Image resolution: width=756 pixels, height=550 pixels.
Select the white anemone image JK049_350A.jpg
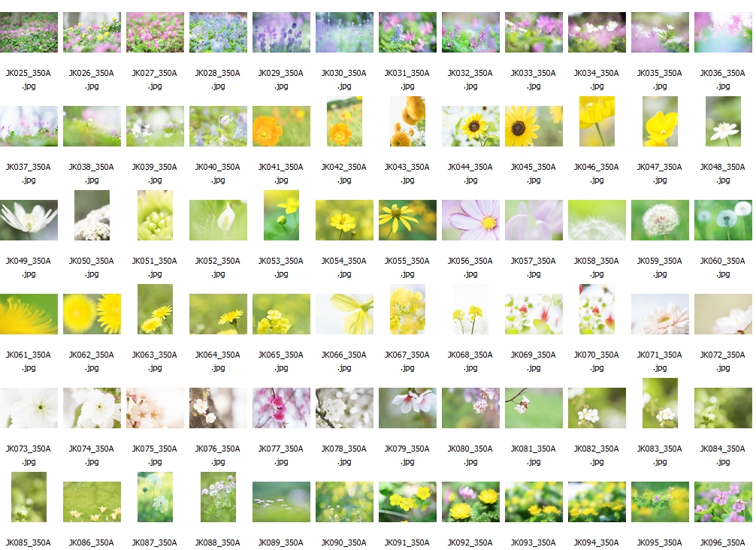pos(29,220)
